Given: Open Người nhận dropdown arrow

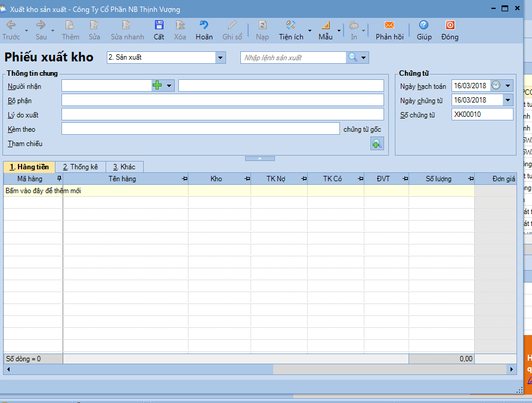Looking at the screenshot, I should (x=169, y=85).
